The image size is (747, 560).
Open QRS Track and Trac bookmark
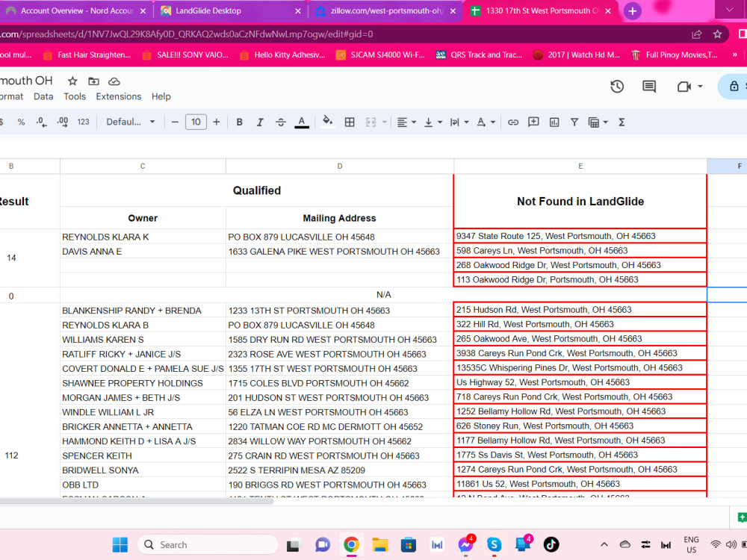[x=480, y=55]
